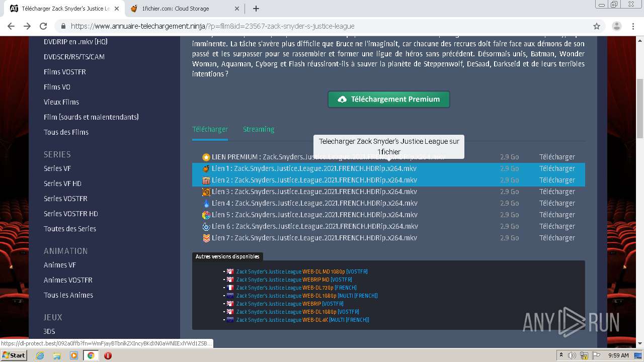The width and height of the screenshot is (644, 362).
Task: Open Lien 3 mkv file link
Action: tap(314, 192)
